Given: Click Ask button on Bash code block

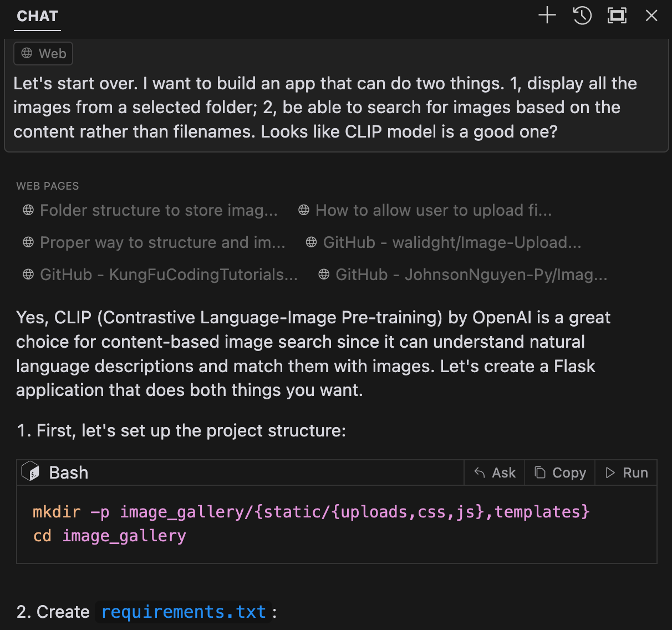Looking at the screenshot, I should 495,472.
